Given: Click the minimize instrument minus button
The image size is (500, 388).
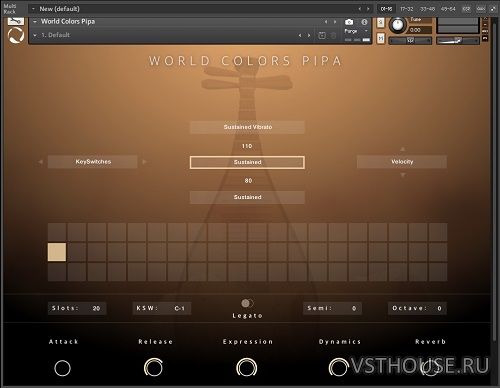Looking at the screenshot, I should [485, 24].
